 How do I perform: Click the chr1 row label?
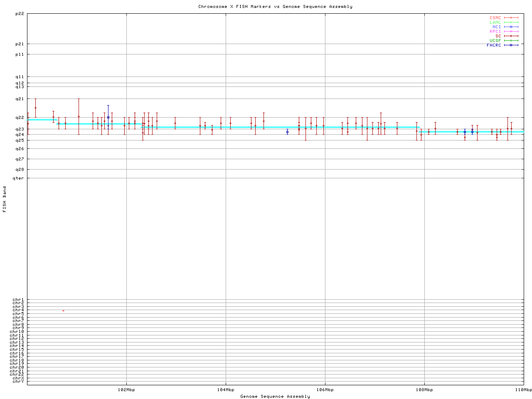click(x=18, y=300)
